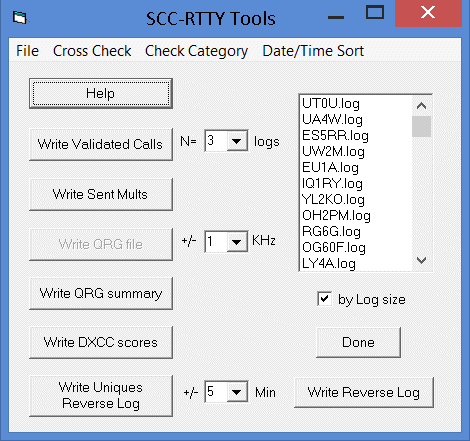
Task: Open the Min time window dropdown
Action: [x=237, y=392]
